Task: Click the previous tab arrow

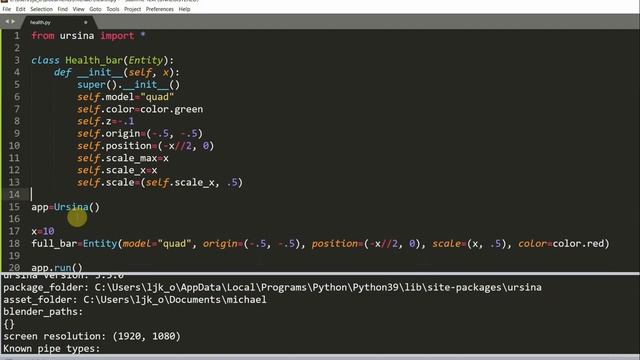Action: tap(7, 22)
